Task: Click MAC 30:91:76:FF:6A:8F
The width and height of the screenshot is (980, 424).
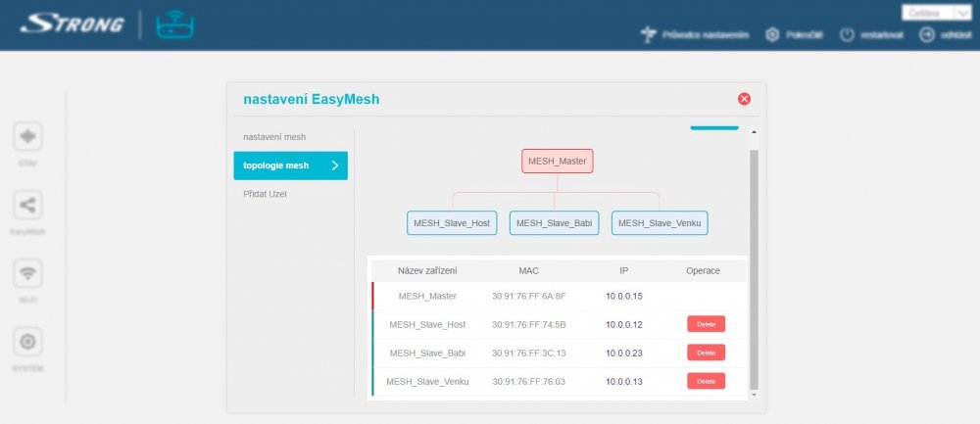Action: click(529, 296)
